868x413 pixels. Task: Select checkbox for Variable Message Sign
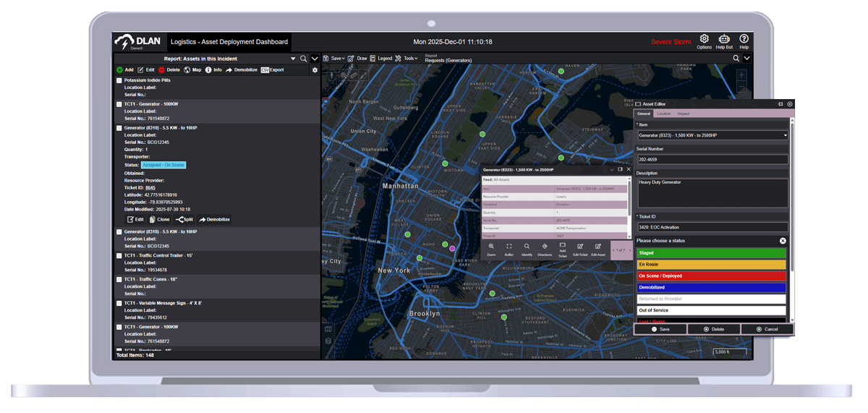point(119,303)
